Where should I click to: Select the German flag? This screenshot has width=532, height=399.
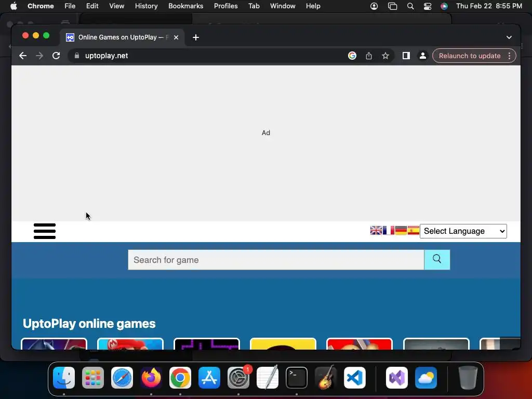click(401, 231)
